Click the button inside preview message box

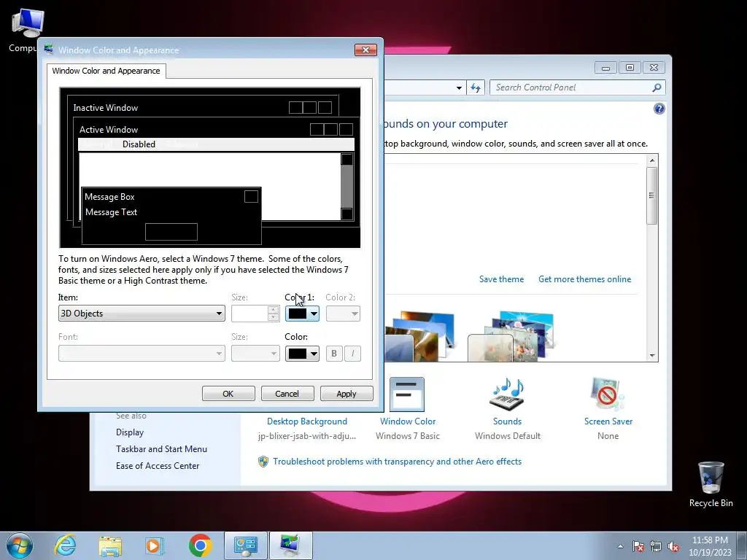click(171, 232)
